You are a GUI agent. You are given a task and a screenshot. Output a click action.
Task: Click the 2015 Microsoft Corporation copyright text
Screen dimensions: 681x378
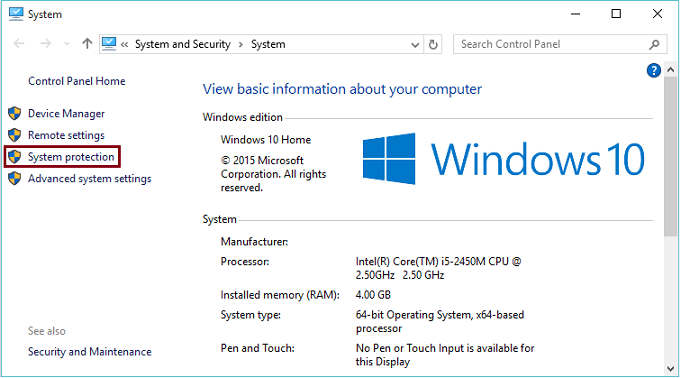(x=273, y=174)
